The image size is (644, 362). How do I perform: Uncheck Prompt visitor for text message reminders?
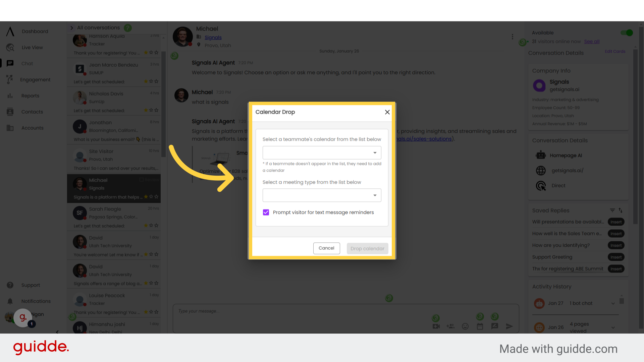coord(266,212)
